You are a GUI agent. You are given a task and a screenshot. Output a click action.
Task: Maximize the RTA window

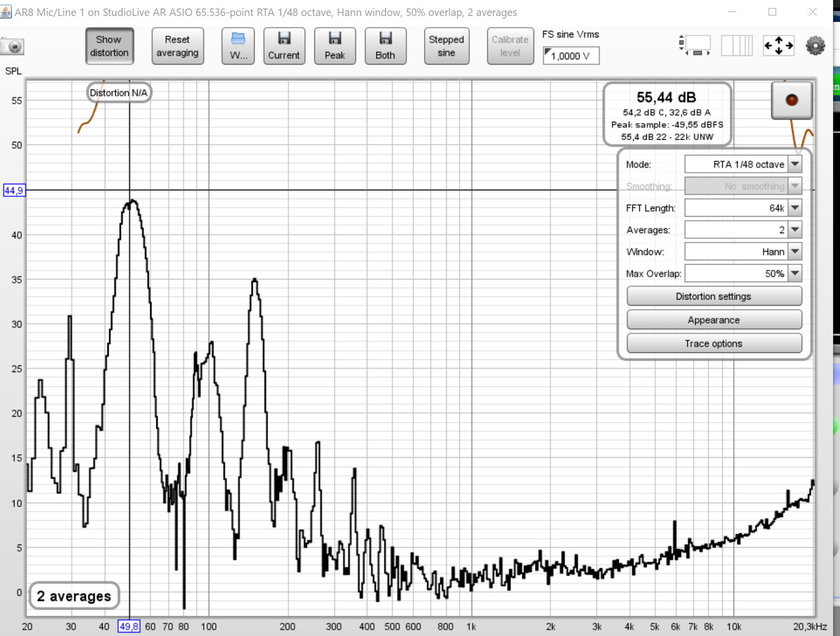coord(772,12)
